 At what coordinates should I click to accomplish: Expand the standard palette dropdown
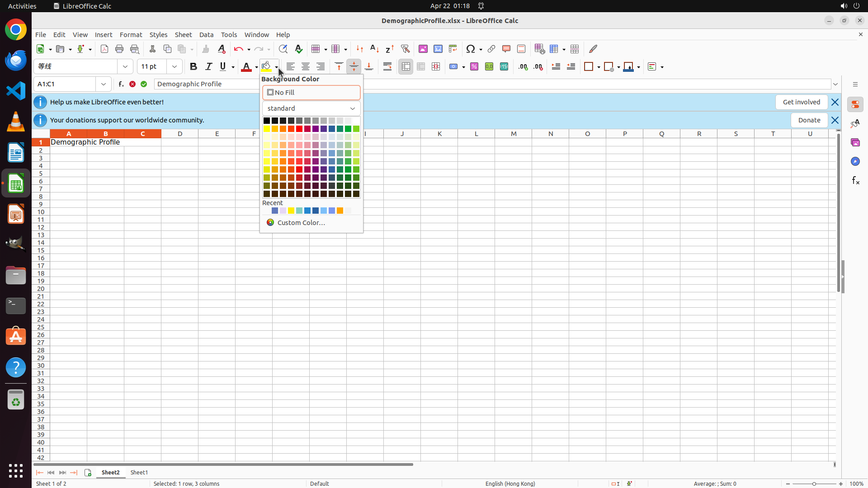(x=353, y=108)
